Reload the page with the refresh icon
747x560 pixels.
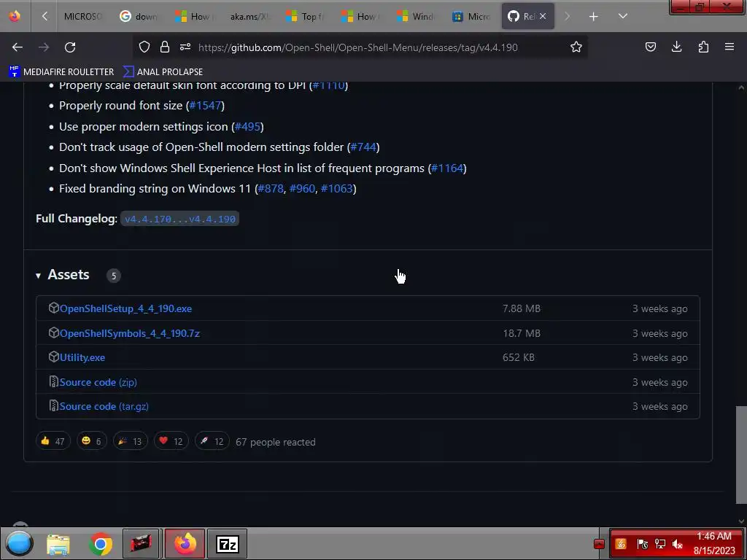click(x=70, y=47)
